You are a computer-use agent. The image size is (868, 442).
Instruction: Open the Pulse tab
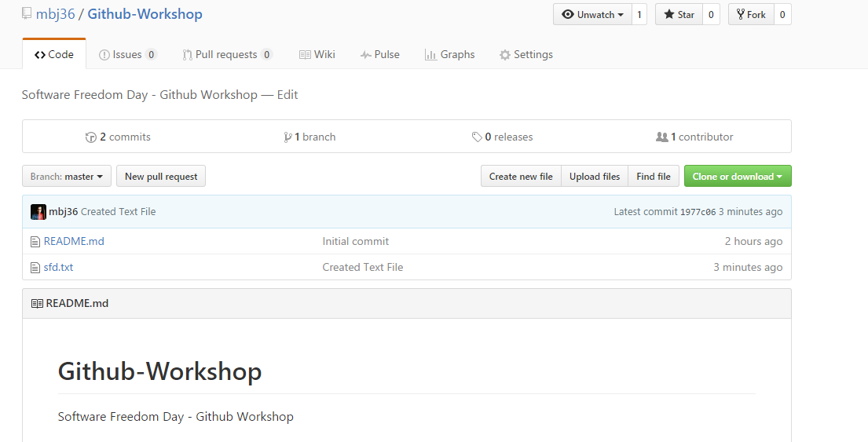pyautogui.click(x=379, y=54)
